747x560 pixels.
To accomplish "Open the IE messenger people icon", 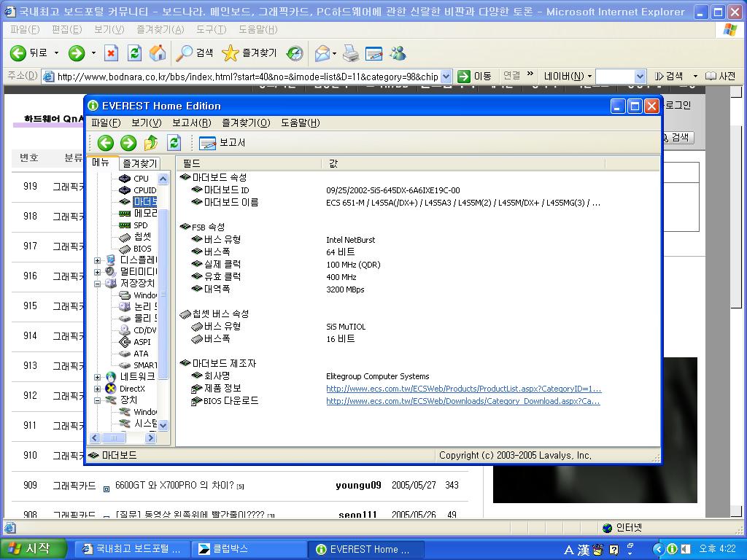I will (398, 52).
